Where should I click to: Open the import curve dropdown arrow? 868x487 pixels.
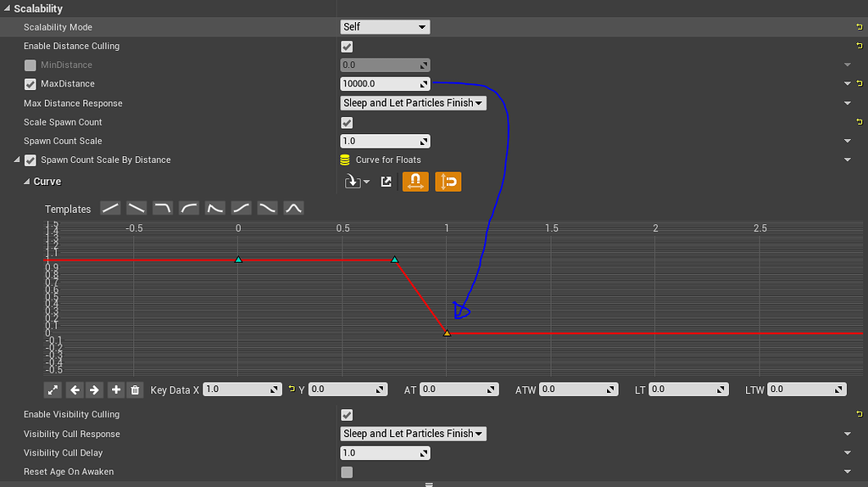pyautogui.click(x=366, y=182)
